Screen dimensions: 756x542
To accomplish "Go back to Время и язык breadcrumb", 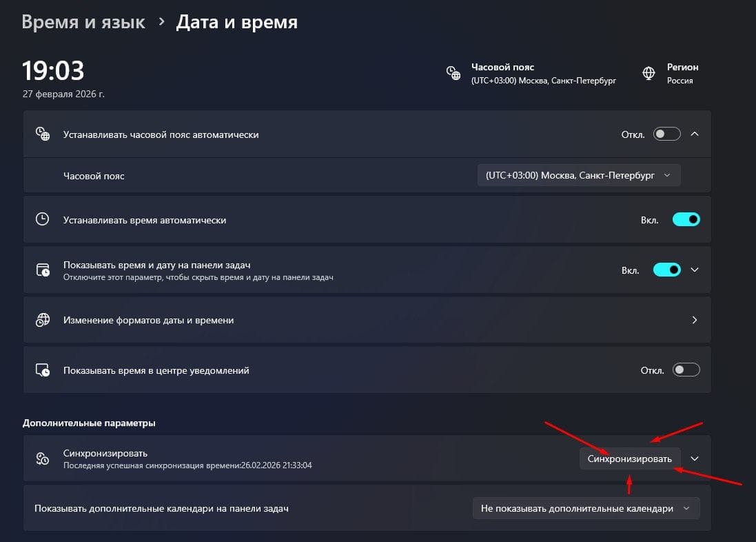I will [x=83, y=22].
